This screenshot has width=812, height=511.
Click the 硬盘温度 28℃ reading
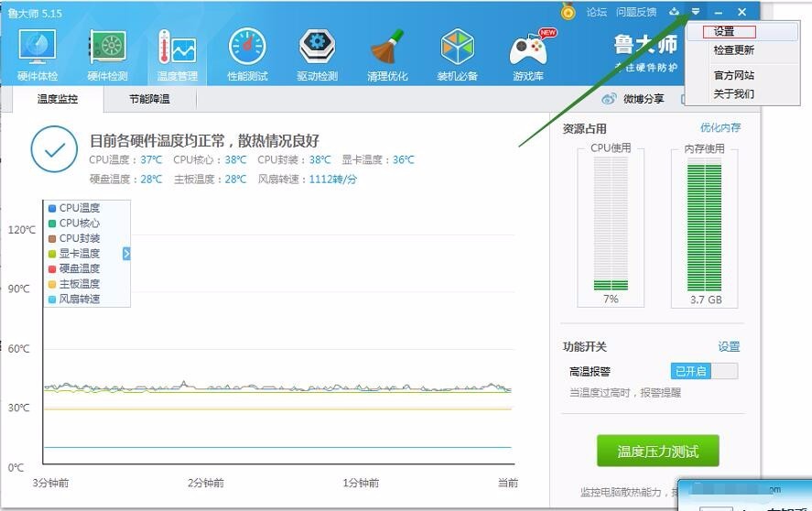[125, 179]
